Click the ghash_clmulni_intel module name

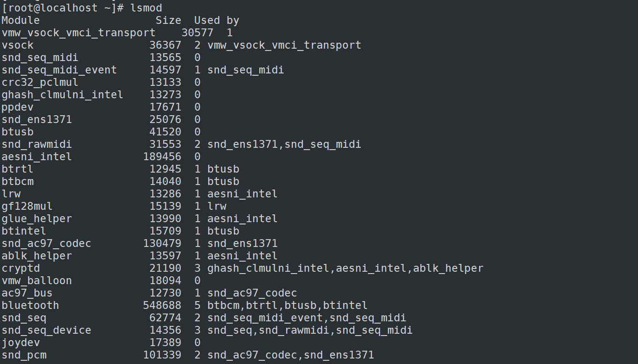62,95
